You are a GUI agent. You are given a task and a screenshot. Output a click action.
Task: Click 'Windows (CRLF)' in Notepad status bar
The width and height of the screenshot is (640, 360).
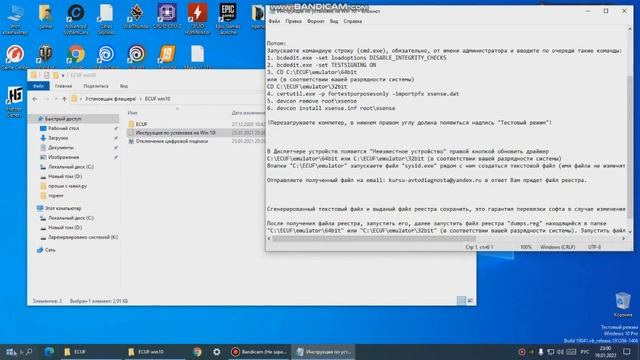(558, 247)
